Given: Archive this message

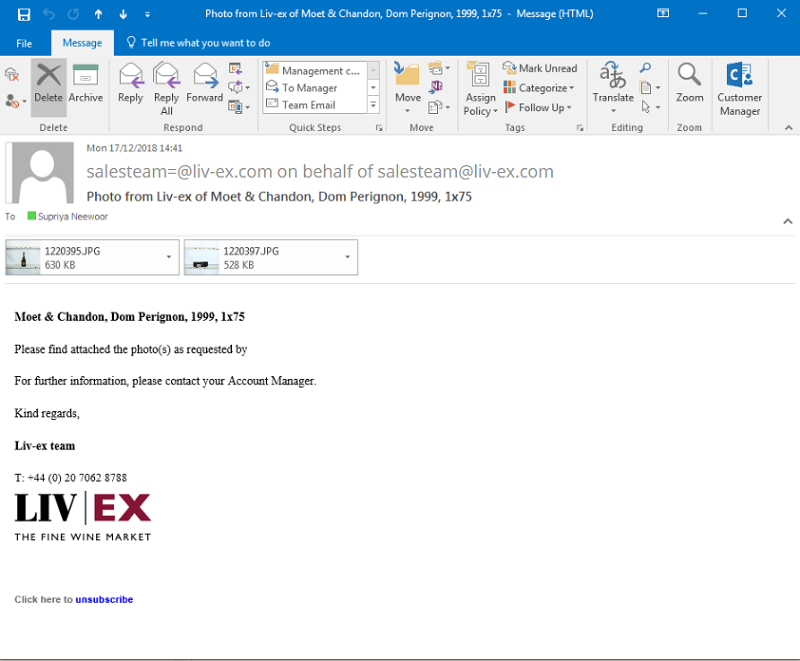Looking at the screenshot, I should pos(86,85).
